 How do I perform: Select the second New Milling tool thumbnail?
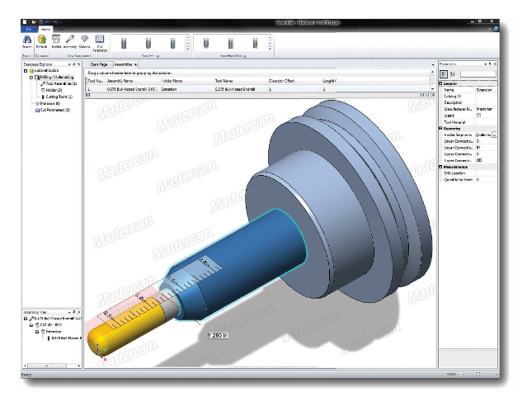(148, 44)
